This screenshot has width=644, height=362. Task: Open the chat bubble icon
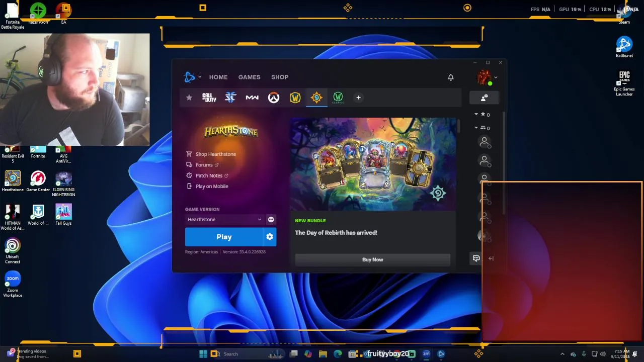click(476, 258)
